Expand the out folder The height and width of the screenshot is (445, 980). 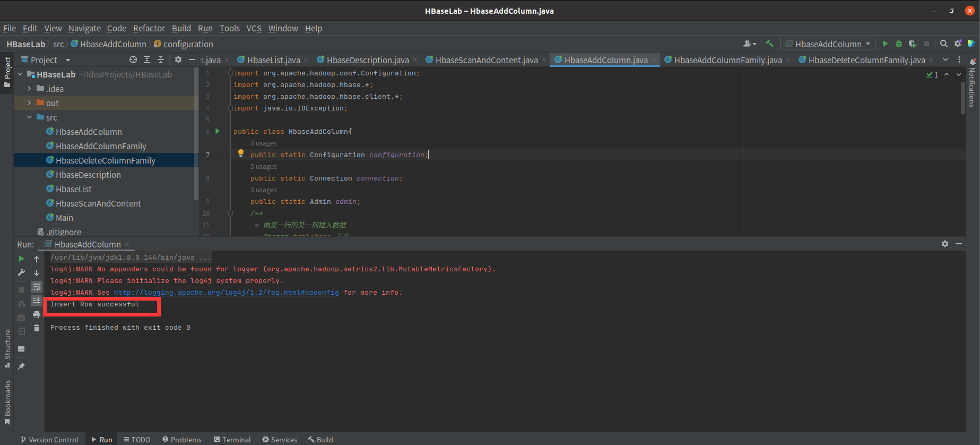(29, 103)
